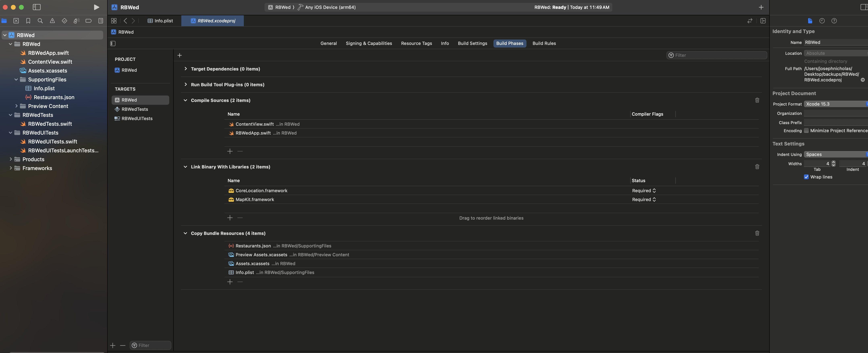Change MapKit.framework Required status

(x=644, y=199)
